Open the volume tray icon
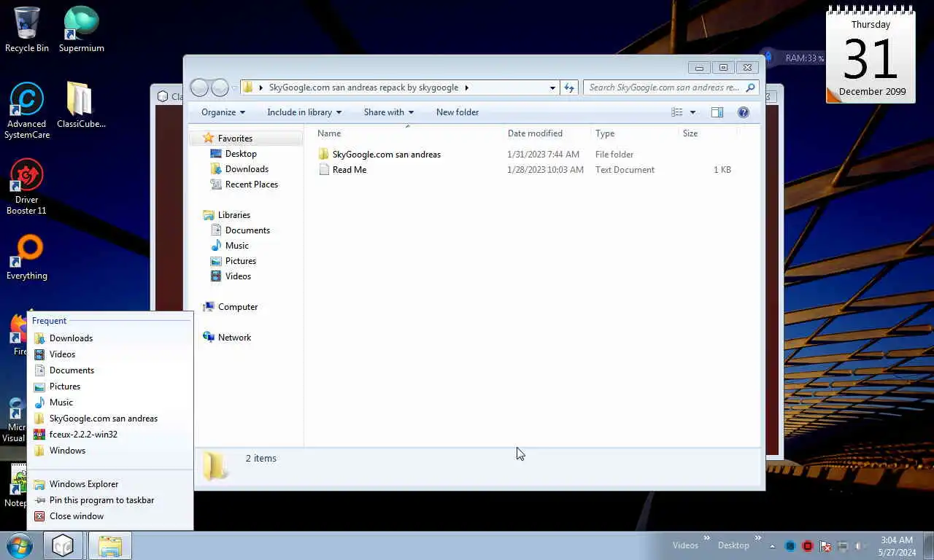934x560 pixels. [x=860, y=546]
